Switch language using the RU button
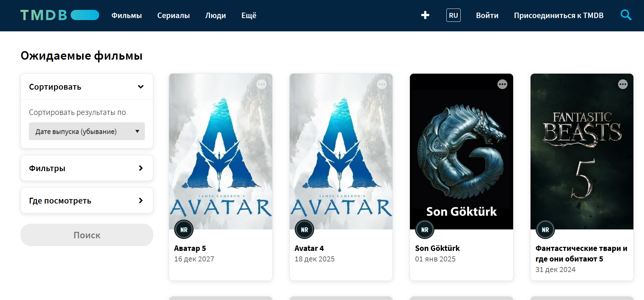Viewport: 644px width, 300px height. (453, 15)
